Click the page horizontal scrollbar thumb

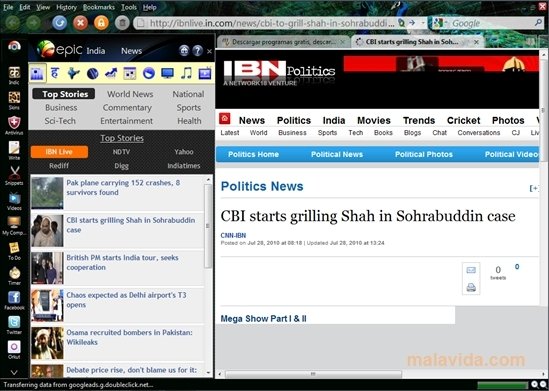(x=313, y=374)
